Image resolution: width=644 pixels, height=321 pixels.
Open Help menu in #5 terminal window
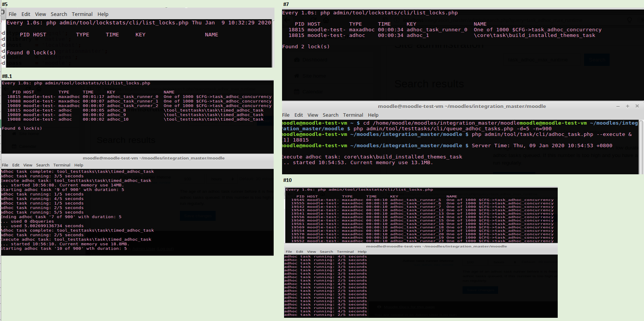103,14
